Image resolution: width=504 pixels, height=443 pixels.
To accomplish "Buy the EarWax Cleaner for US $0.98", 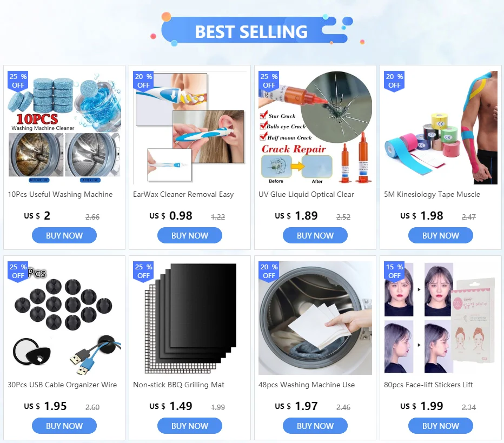I will tap(190, 235).
